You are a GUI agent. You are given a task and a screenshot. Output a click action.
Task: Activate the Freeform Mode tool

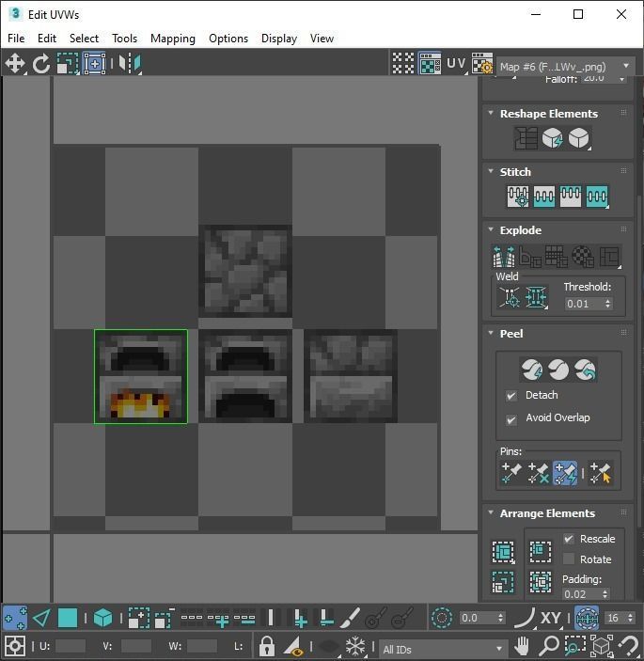(94, 64)
